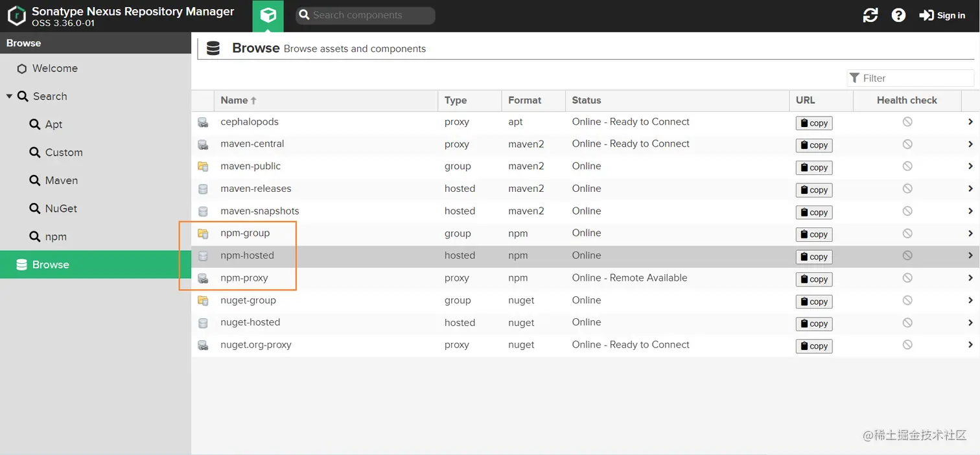Click the Filter input box
This screenshot has height=455, width=980.
(911, 78)
